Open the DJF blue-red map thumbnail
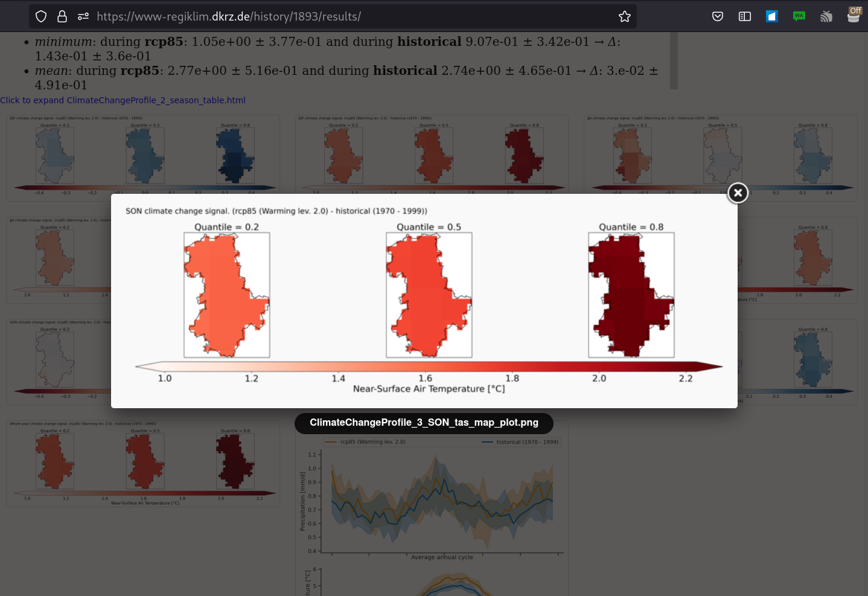This screenshot has height=596, width=868. click(x=143, y=157)
